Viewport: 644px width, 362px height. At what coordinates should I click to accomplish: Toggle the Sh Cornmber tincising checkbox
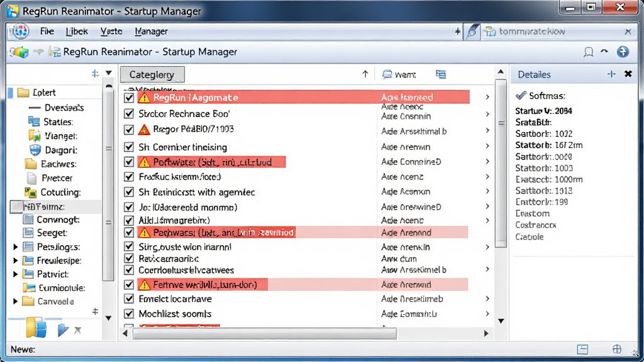[x=129, y=147]
